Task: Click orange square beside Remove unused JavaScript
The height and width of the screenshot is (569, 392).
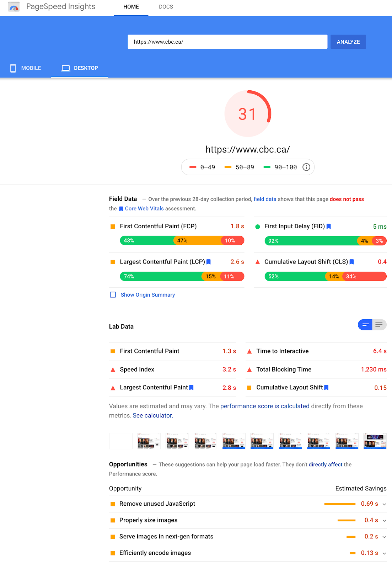Action: click(x=113, y=504)
